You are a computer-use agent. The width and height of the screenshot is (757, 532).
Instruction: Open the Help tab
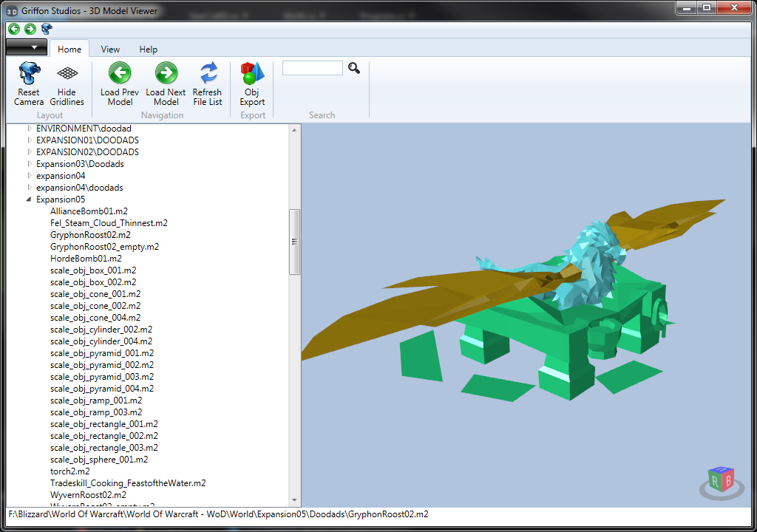pyautogui.click(x=148, y=50)
